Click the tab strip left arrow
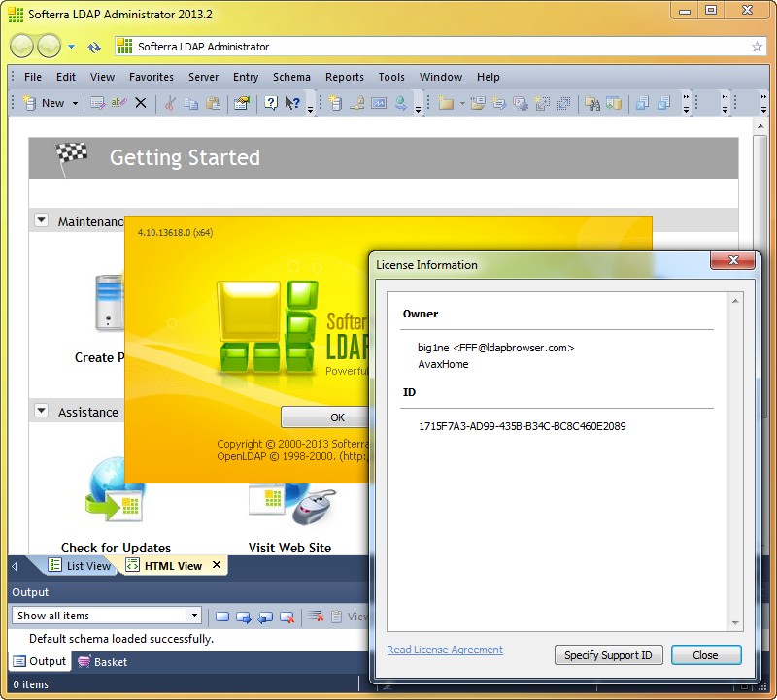Viewport: 777px width, 700px height. (15, 566)
